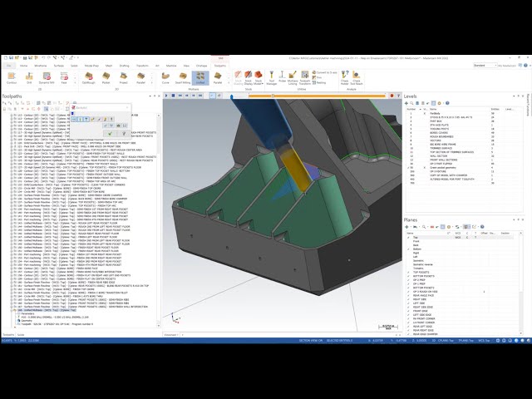This screenshot has width=532, height=399.
Task: Click the Toolpaths tree vertical scrollbar
Action: [159, 220]
